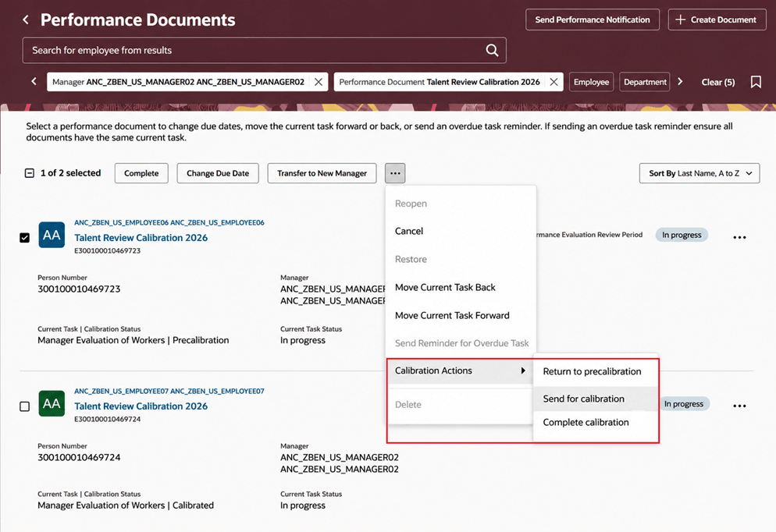
Task: Click the blue AA avatar for EMPLOYEE06
Action: pos(52,235)
